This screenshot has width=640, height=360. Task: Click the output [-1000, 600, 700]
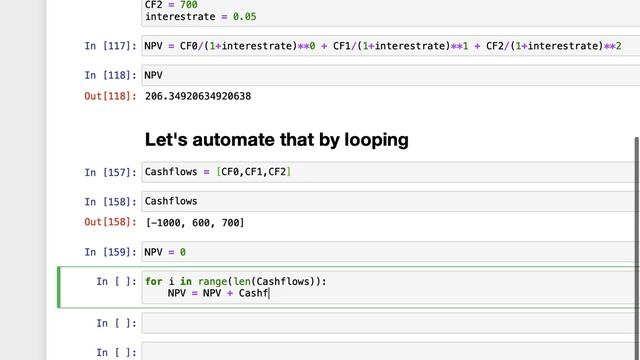tap(195, 223)
